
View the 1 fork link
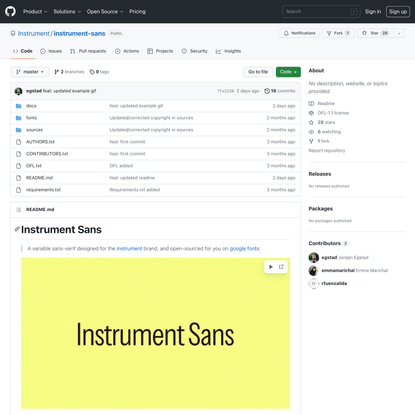click(319, 141)
